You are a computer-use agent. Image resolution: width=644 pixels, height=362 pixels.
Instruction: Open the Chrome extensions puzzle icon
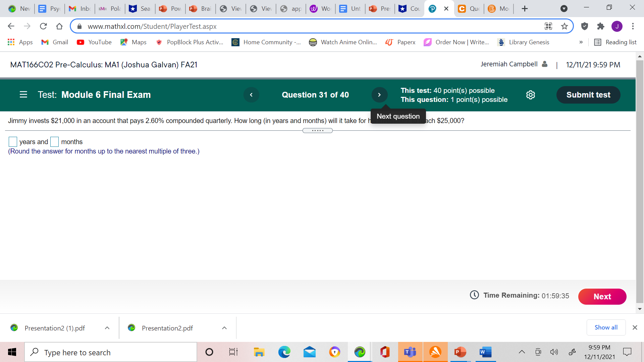tap(601, 26)
